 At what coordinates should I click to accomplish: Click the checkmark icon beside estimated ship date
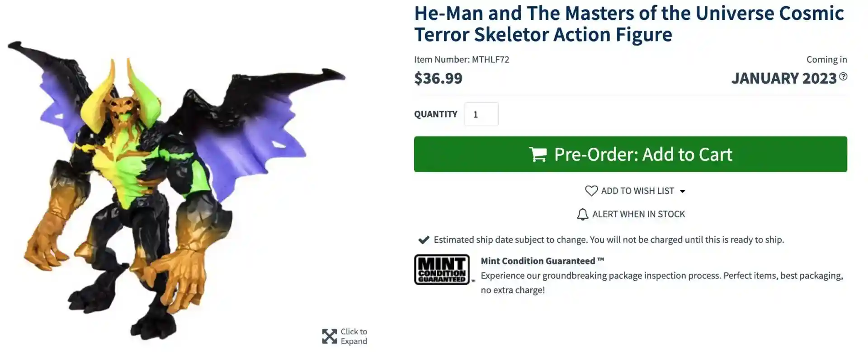click(x=424, y=240)
